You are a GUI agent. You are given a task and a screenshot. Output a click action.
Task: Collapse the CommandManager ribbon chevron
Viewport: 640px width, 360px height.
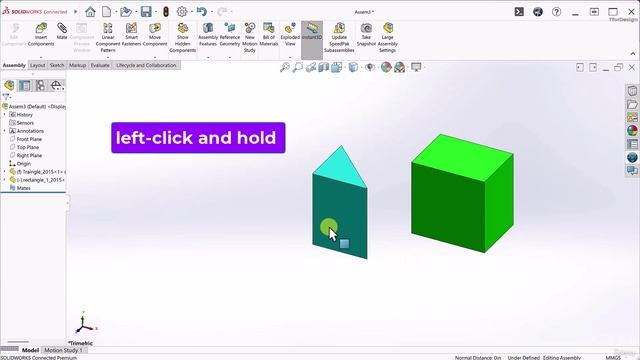pos(632,53)
